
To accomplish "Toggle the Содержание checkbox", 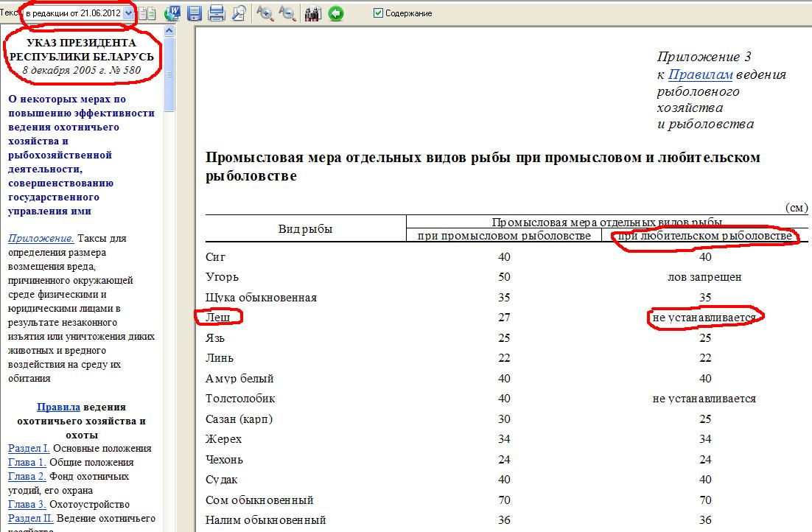I will [x=379, y=13].
